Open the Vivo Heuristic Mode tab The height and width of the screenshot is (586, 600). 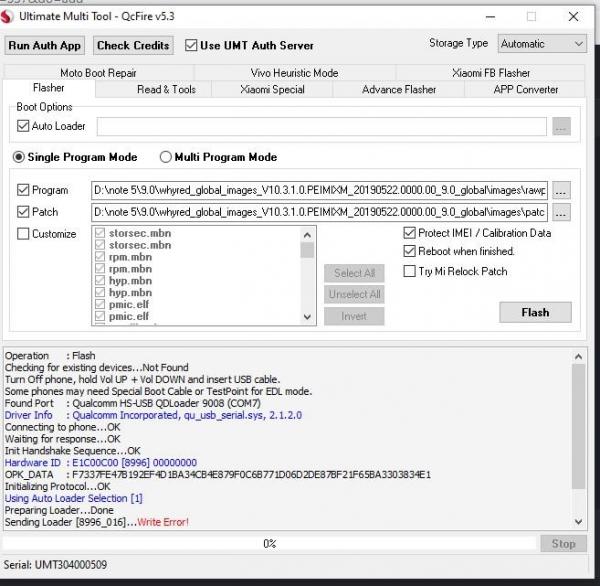coord(294,73)
